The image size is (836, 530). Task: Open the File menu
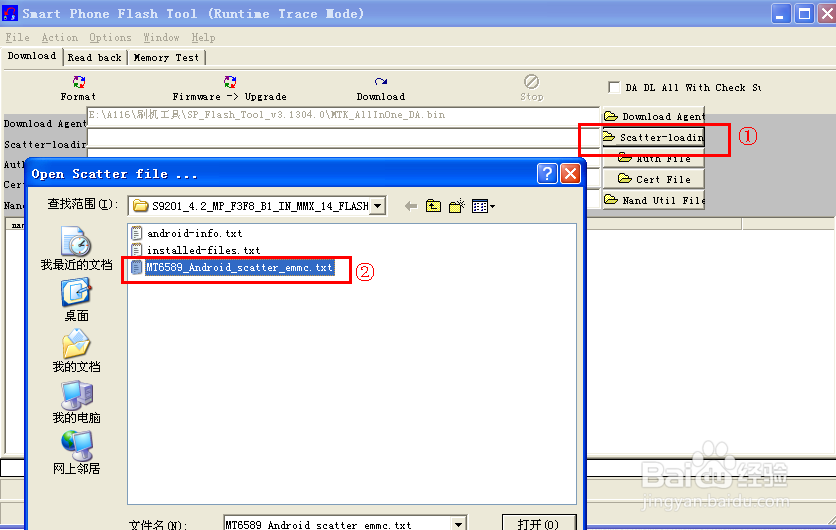coord(18,37)
